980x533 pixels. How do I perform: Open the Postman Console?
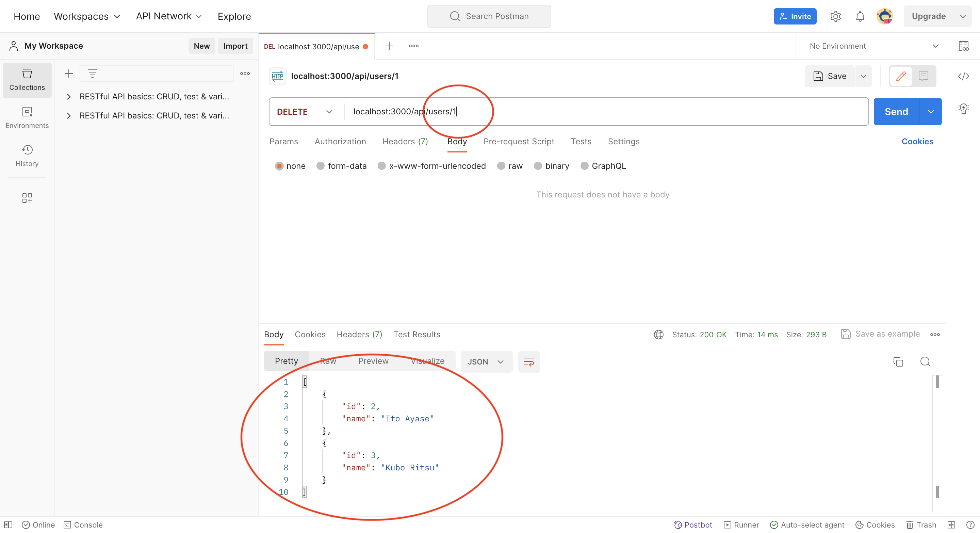[x=83, y=524]
